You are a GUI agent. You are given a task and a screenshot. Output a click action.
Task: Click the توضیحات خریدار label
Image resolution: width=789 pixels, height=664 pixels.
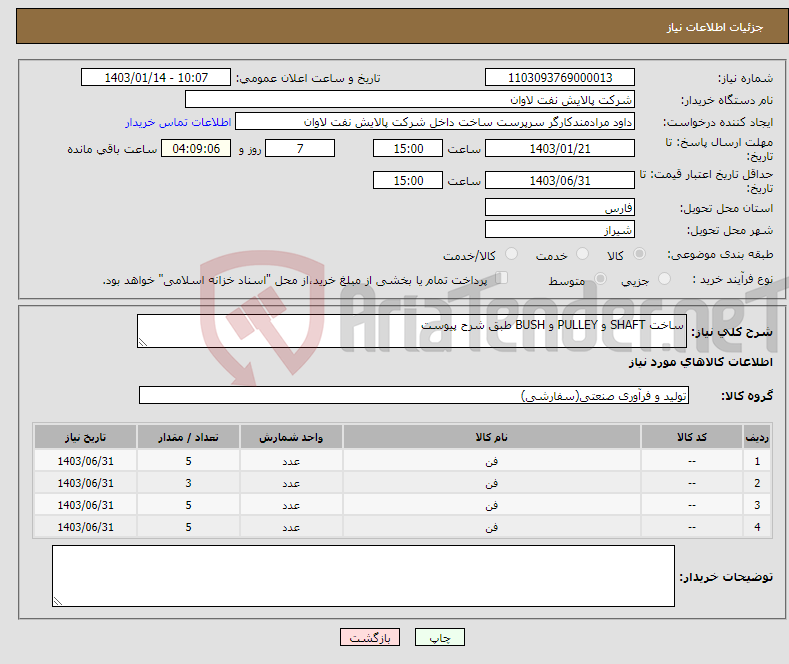click(x=726, y=577)
